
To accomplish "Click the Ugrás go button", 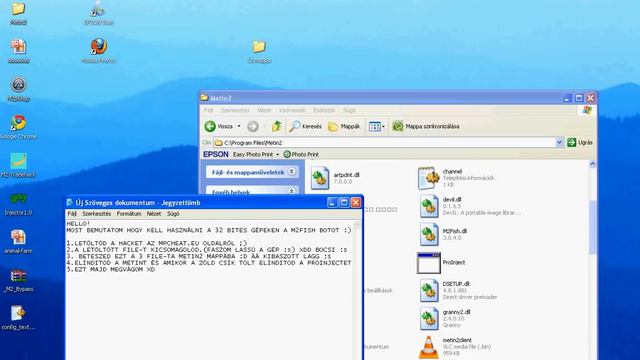I will pos(580,142).
